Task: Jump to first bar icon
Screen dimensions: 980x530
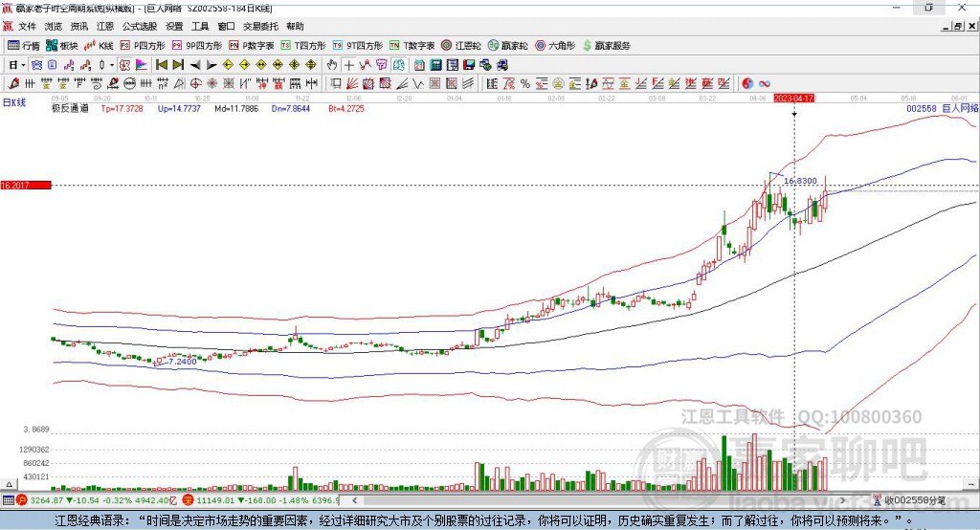Action: click(161, 65)
